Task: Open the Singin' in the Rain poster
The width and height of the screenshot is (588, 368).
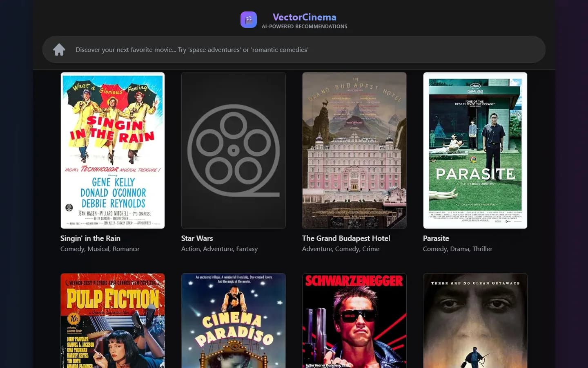Action: [113, 150]
